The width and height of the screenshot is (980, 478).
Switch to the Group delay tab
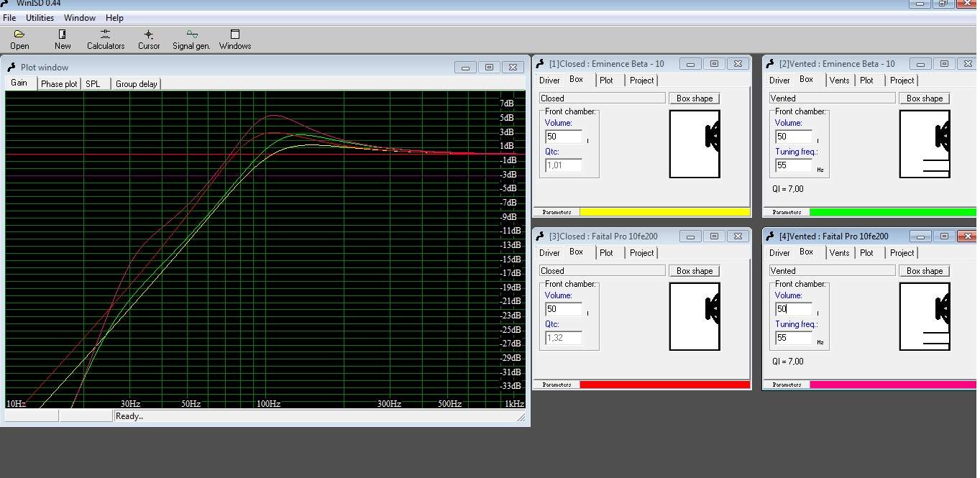[136, 84]
